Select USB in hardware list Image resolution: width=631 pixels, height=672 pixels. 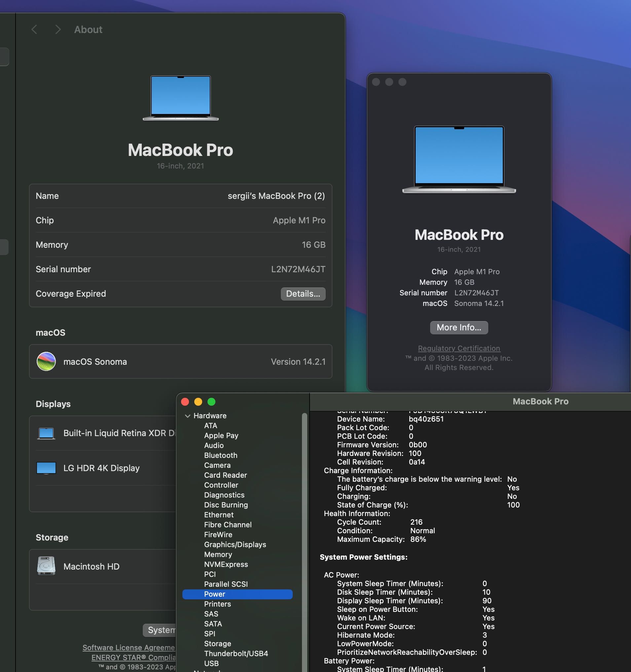211,663
